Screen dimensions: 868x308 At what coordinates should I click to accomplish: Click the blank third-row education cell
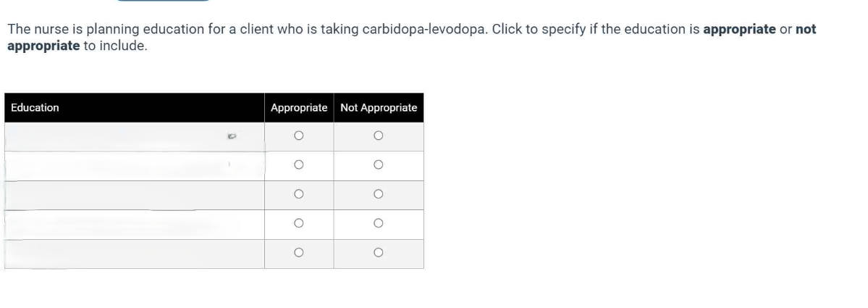pos(109,195)
